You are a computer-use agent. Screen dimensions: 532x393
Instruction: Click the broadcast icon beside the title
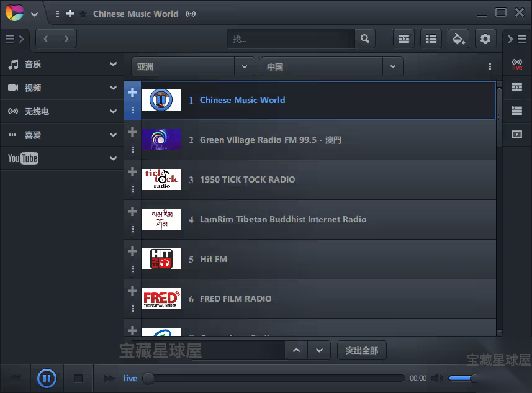click(x=191, y=14)
